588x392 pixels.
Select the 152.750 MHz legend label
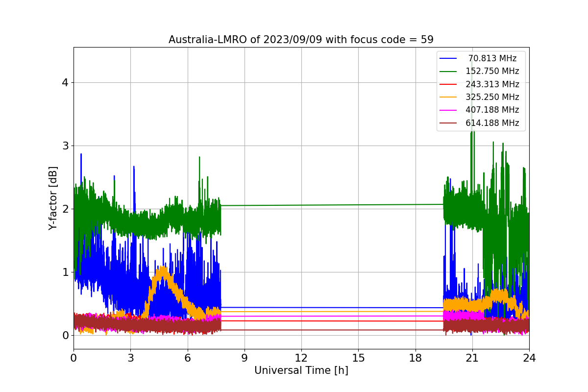pyautogui.click(x=492, y=72)
